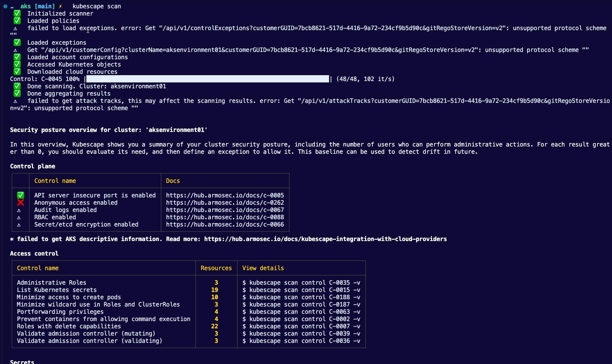This screenshot has width=612, height=364.
Task: Click the warning triangle beside failed to load exceptions
Action: 15,28
